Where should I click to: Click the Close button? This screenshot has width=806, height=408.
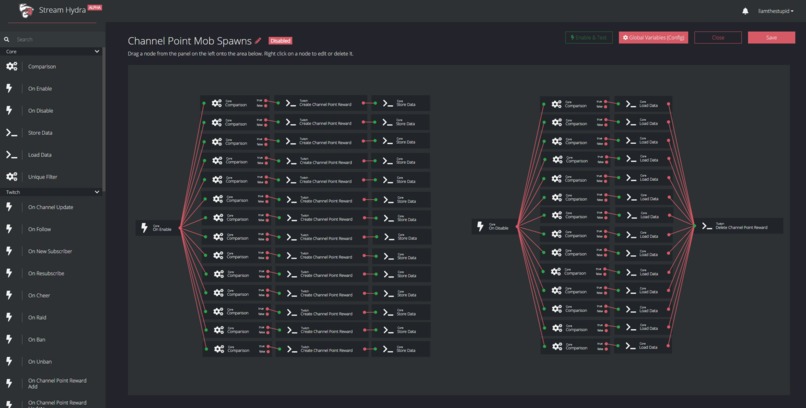718,38
